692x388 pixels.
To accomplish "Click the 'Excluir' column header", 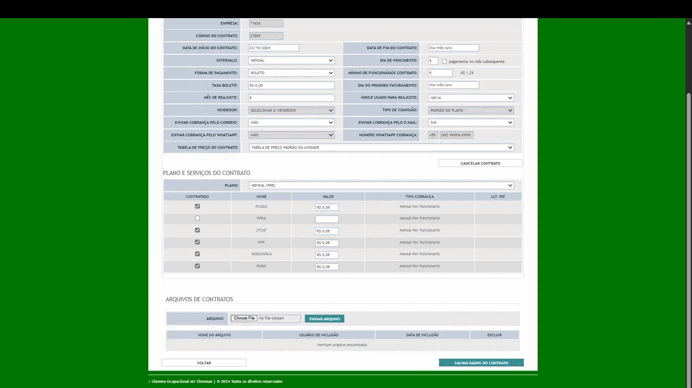I will (x=494, y=335).
